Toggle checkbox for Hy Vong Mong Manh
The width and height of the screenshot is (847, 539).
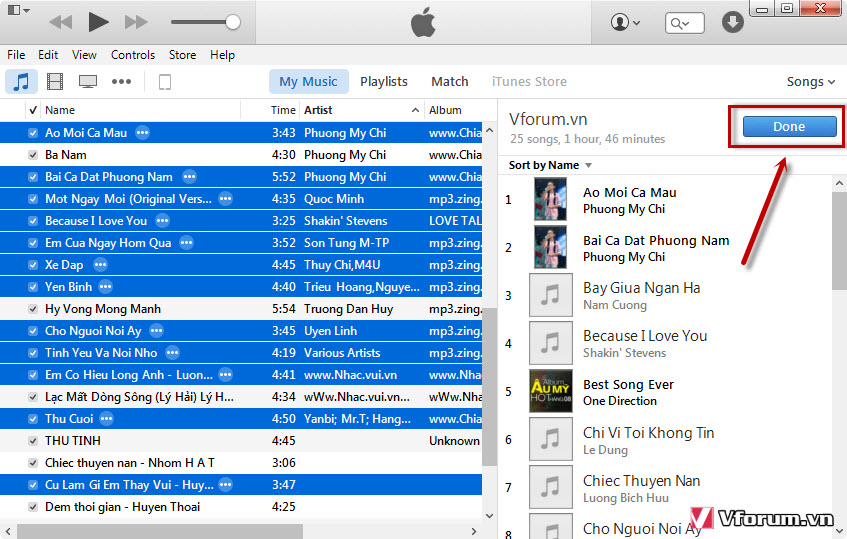point(33,309)
